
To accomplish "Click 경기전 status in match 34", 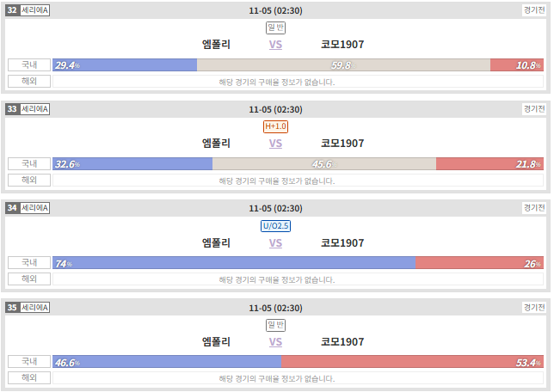I will [x=534, y=208].
